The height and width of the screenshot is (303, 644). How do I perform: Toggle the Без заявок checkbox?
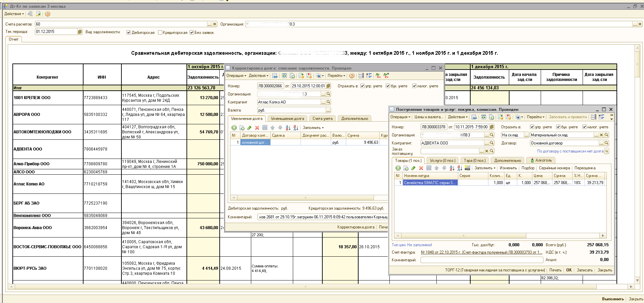[192, 33]
